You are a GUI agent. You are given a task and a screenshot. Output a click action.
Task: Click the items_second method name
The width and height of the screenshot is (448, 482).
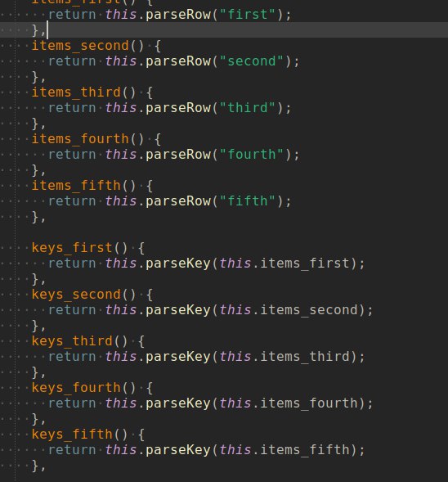(80, 46)
